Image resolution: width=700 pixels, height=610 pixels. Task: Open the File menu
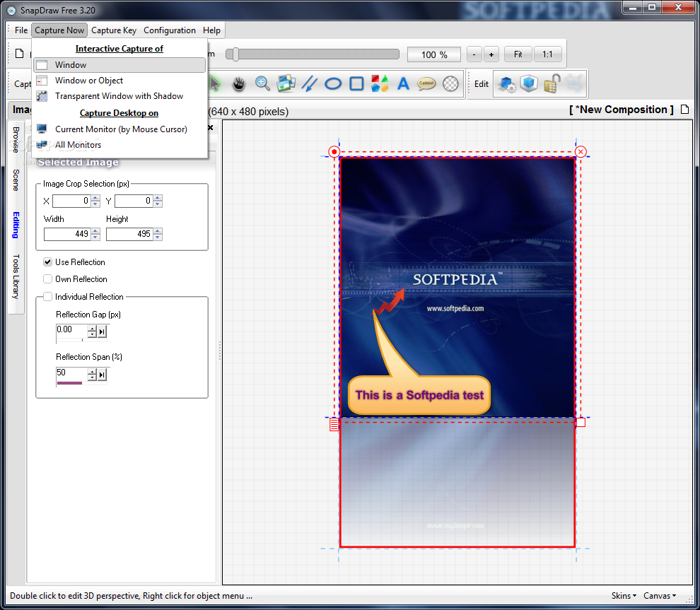pos(21,30)
